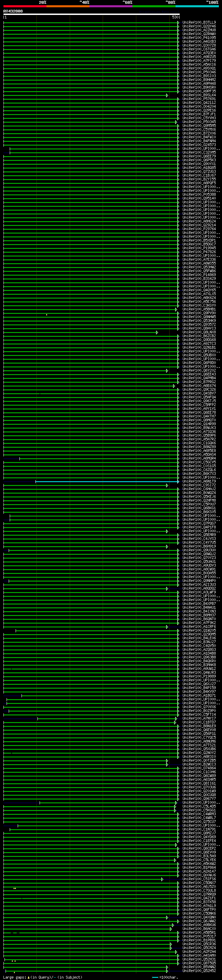Select hit label UniRef100_C6HAJ2
The image size is (222, 980).
[x=199, y=489]
